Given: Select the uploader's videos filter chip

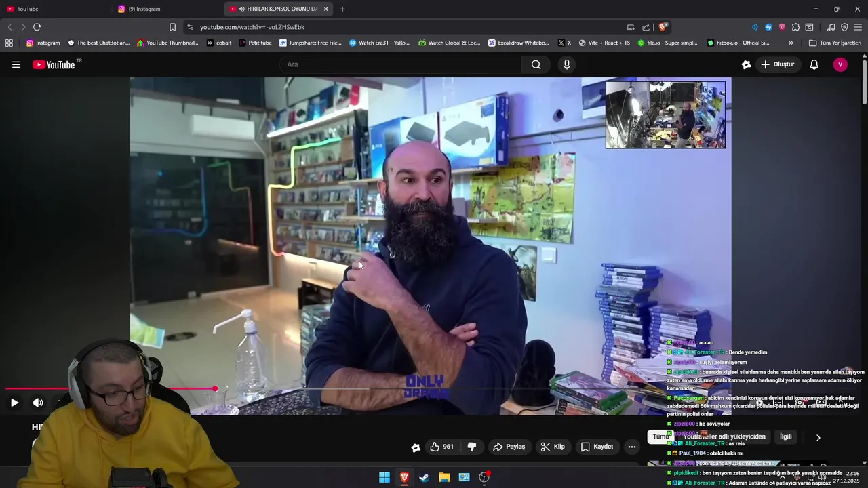Looking at the screenshot, I should point(723,437).
